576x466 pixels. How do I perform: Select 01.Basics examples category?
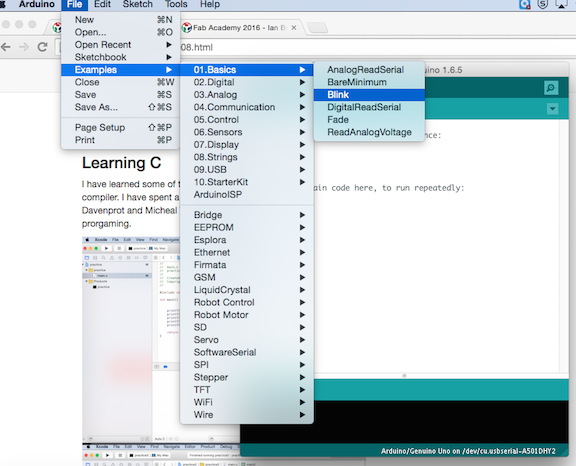[x=247, y=70]
